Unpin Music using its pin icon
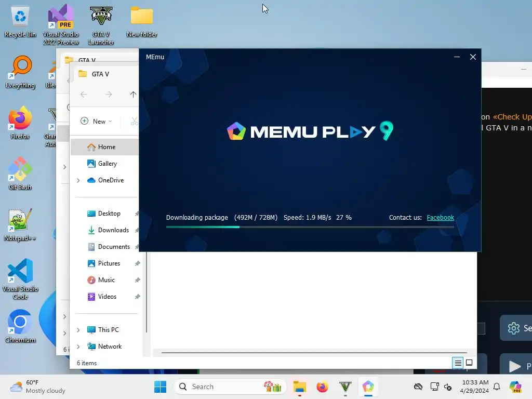Viewport: 532px width, 399px height. (x=137, y=280)
